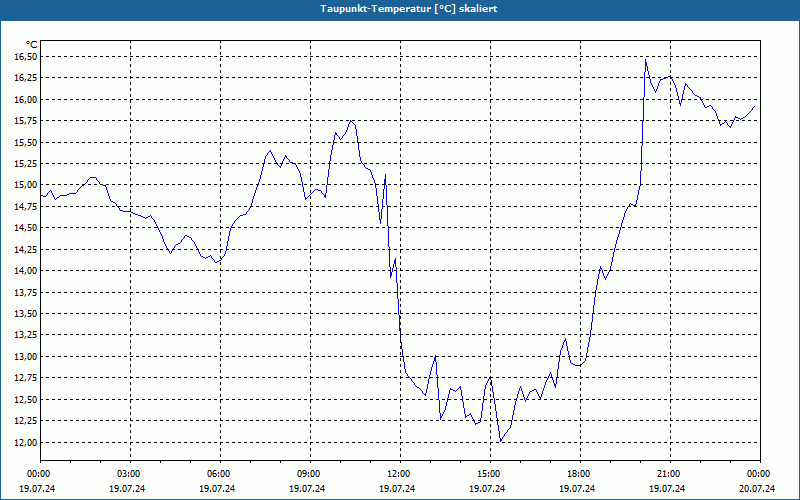Click the 13,75 y-axis label

click(26, 292)
